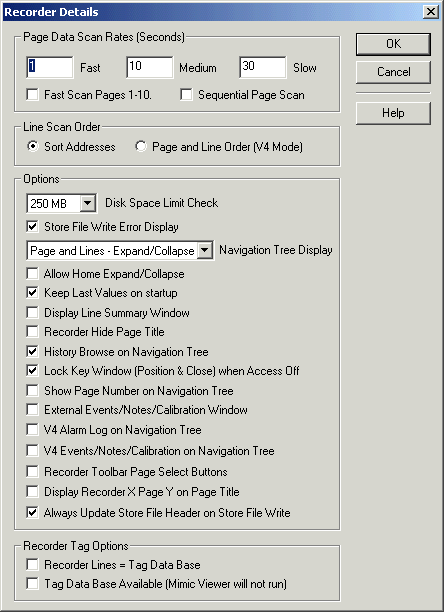This screenshot has width=444, height=612.
Task: Expand the Navigation Tree Display dropdown
Action: (205, 250)
